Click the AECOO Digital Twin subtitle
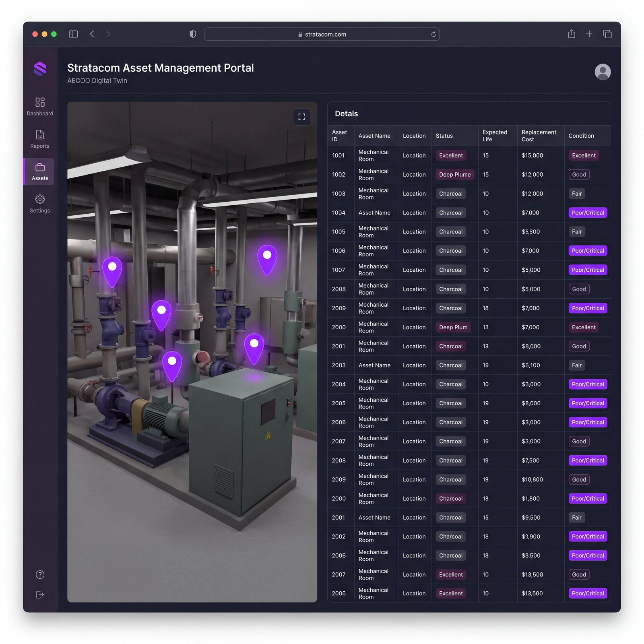Image resolution: width=644 pixels, height=644 pixels. click(x=97, y=80)
